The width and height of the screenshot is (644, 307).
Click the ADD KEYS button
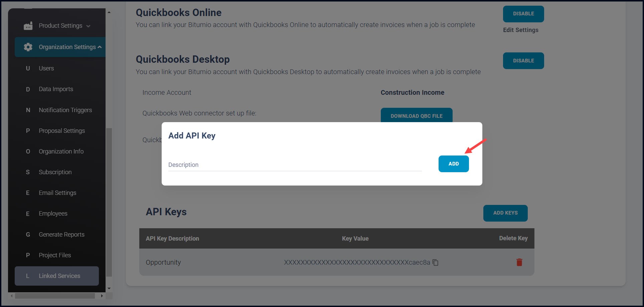pyautogui.click(x=505, y=213)
